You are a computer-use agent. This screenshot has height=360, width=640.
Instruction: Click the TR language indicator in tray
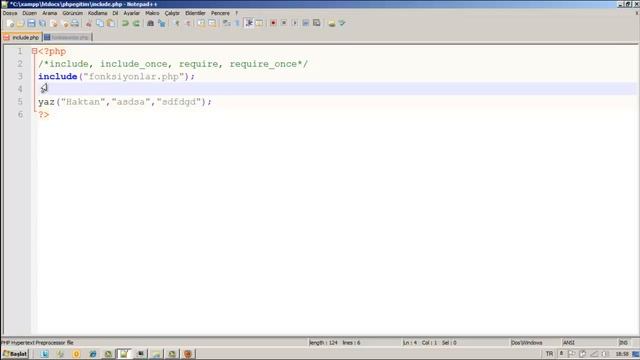(549, 354)
